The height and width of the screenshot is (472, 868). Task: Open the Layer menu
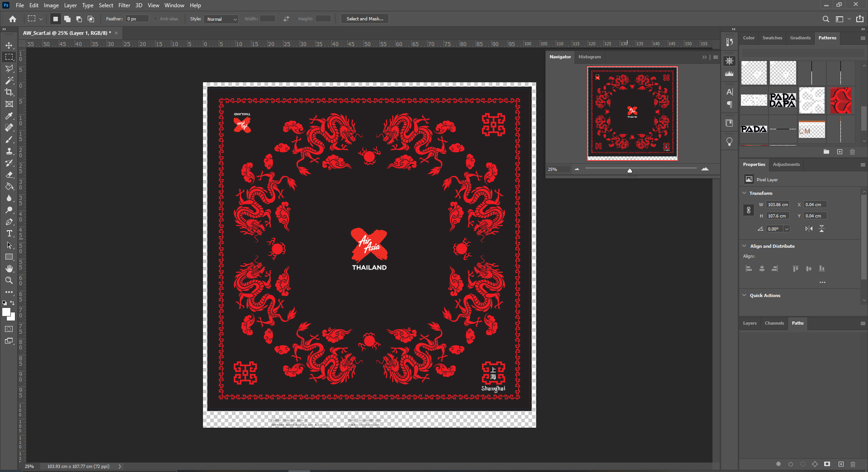point(70,5)
